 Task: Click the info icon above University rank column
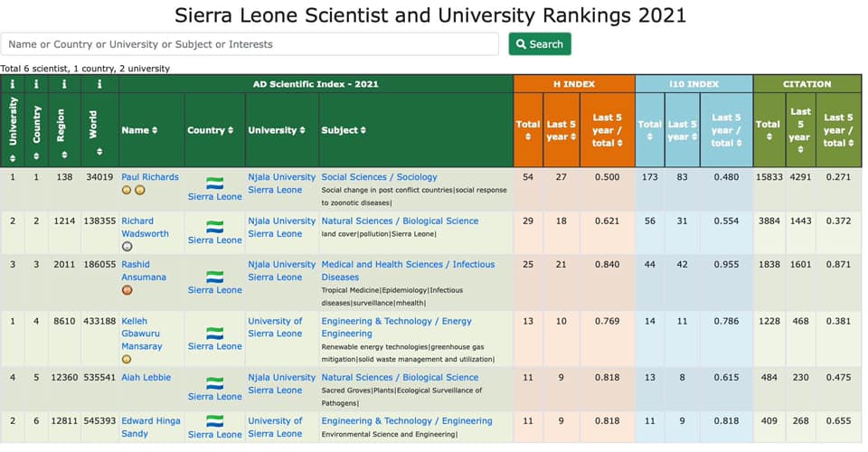13,84
